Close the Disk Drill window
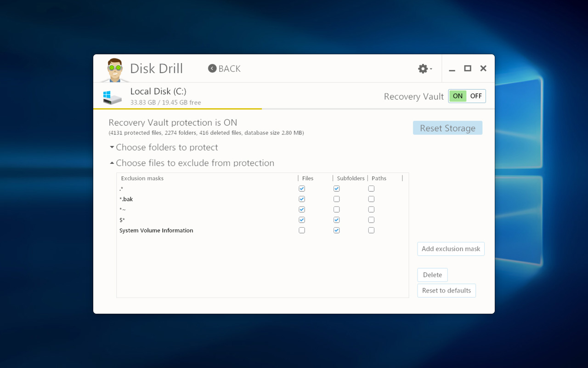Screen dimensions: 588x368 [x=483, y=69]
